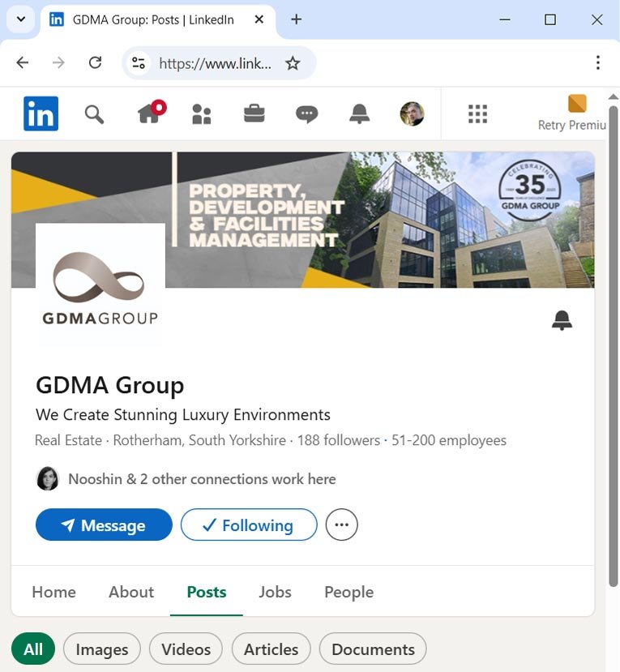
Task: Open the profile Me avatar menu
Action: (x=412, y=114)
